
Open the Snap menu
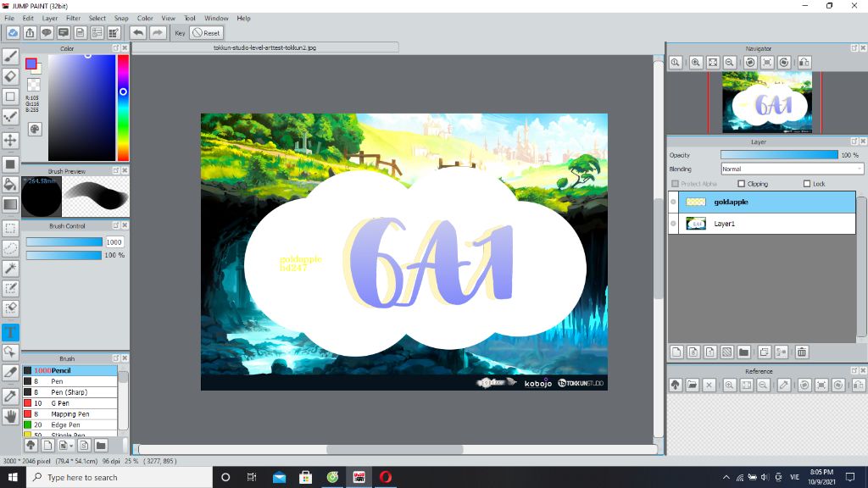[121, 19]
